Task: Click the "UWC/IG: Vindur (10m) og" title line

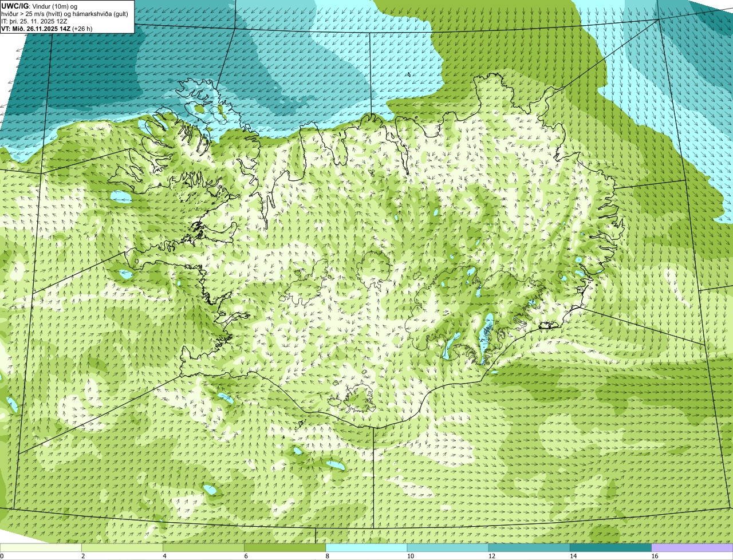Action: [39, 6]
